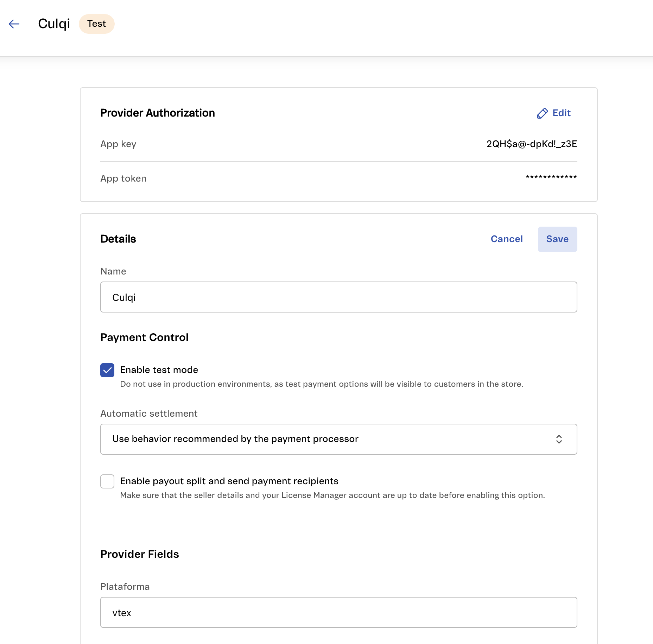Click the Test badge next to Culqi
Viewport: 653px width, 644px height.
[x=97, y=24]
